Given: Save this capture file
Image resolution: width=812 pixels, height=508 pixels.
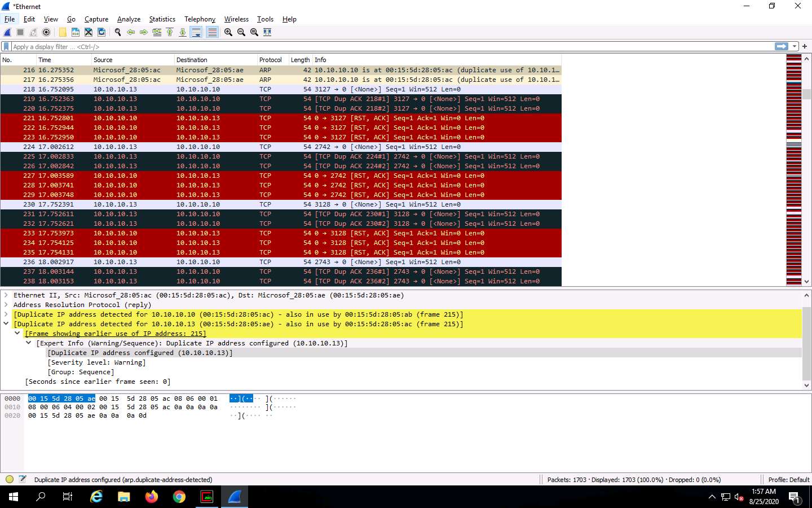Looking at the screenshot, I should [76, 32].
